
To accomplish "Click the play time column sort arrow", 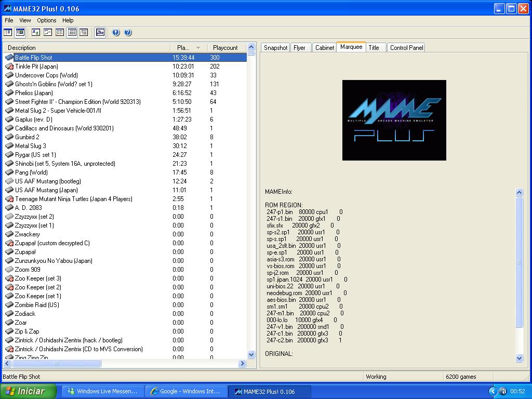I will pyautogui.click(x=198, y=48).
